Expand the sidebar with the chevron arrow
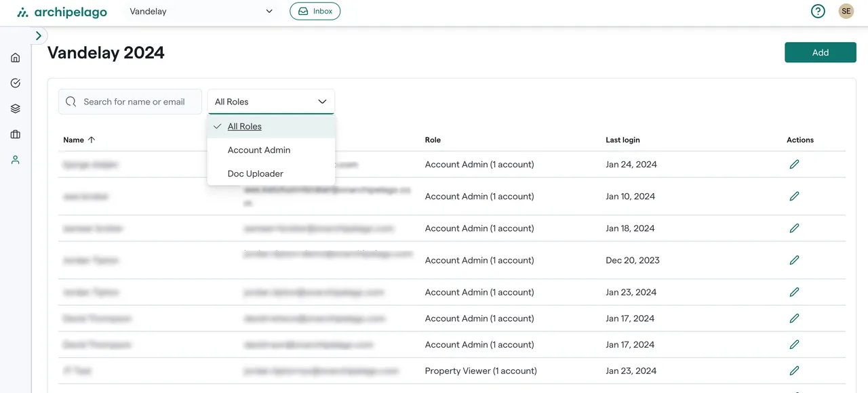This screenshot has height=393, width=868. [x=39, y=36]
